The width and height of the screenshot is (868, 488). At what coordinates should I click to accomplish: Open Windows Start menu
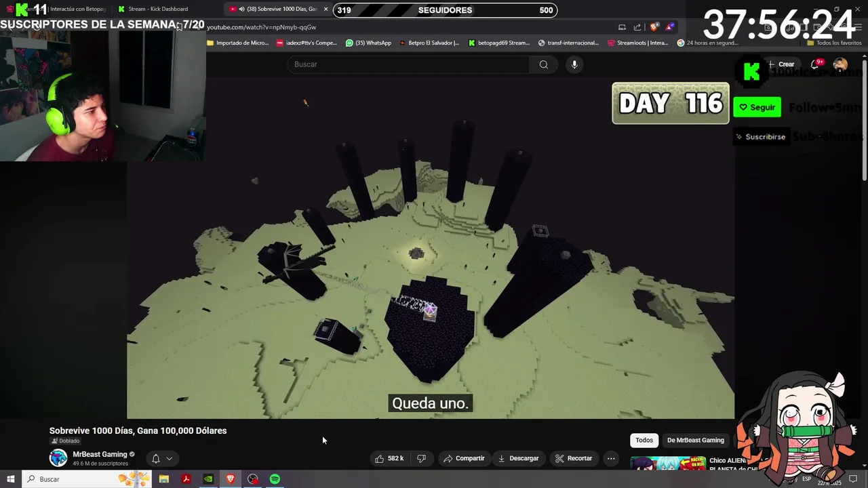[10, 479]
